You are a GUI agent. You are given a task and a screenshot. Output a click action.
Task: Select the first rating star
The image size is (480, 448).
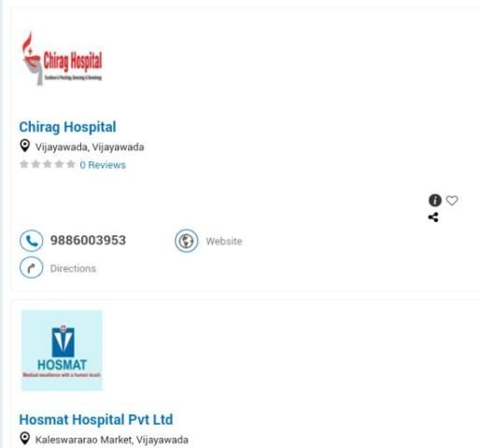point(24,164)
